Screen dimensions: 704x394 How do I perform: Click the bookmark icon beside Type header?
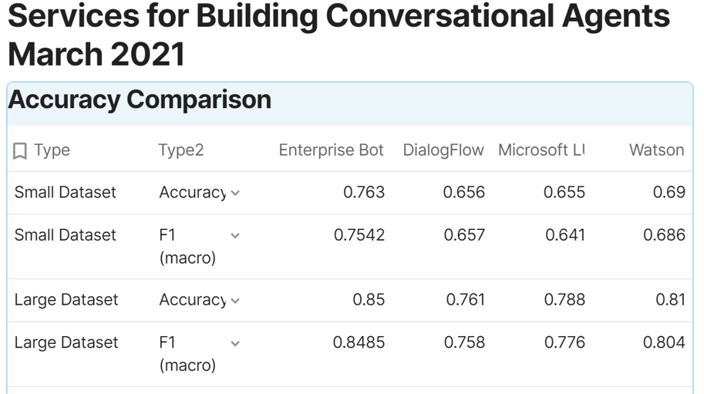[x=20, y=151]
